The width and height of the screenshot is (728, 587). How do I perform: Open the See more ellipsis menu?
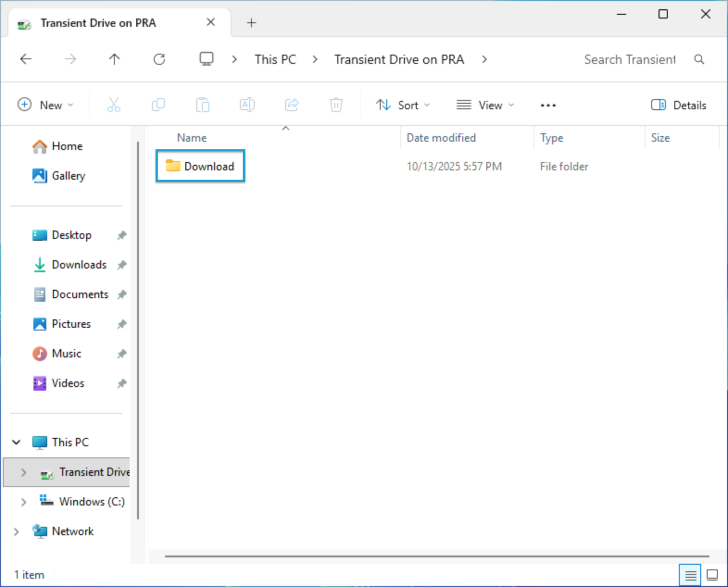[x=548, y=105]
